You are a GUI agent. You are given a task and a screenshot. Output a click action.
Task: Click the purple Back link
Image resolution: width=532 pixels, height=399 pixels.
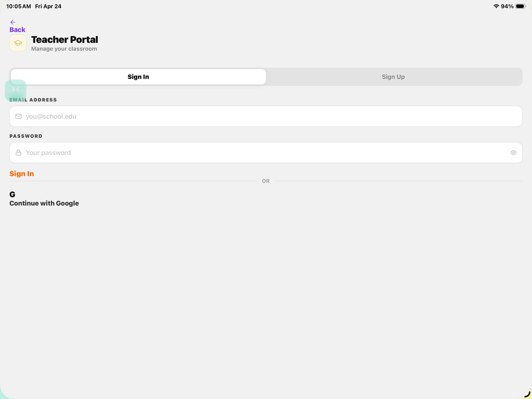tap(17, 30)
